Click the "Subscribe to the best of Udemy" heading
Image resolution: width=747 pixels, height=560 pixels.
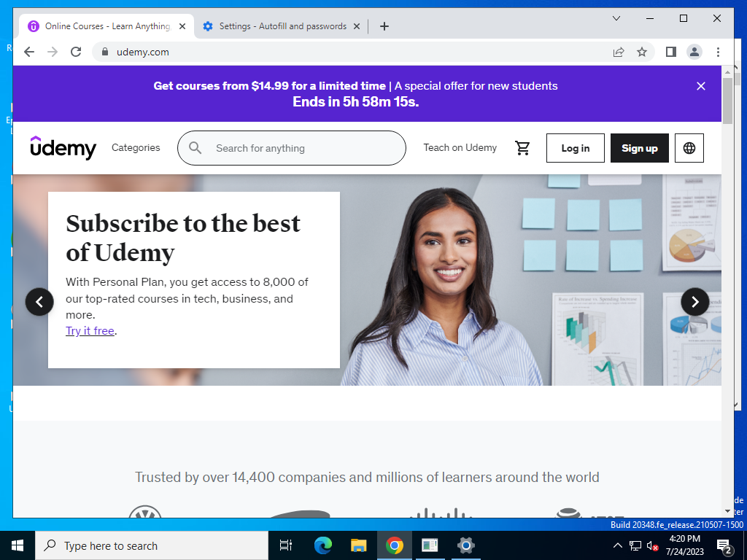tap(183, 238)
